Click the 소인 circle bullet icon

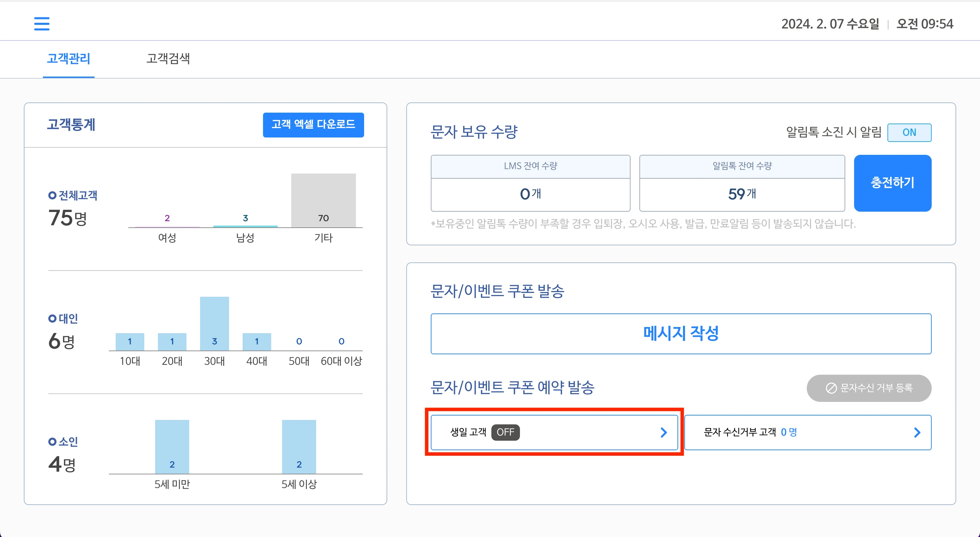52,442
